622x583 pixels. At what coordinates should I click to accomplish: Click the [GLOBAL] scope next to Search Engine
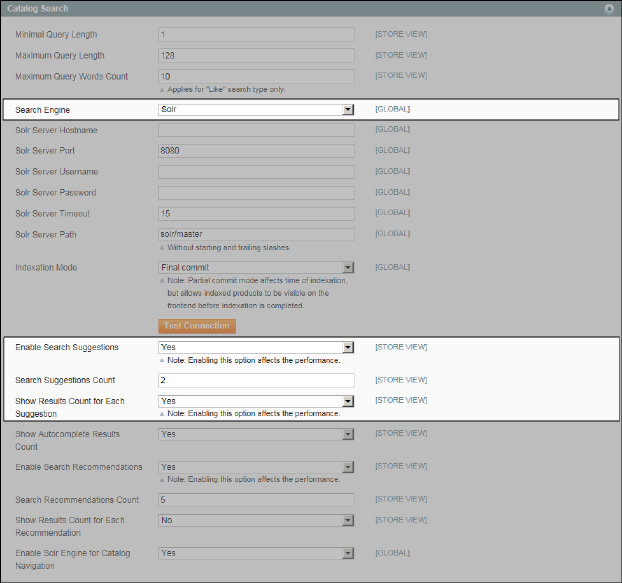click(x=392, y=109)
